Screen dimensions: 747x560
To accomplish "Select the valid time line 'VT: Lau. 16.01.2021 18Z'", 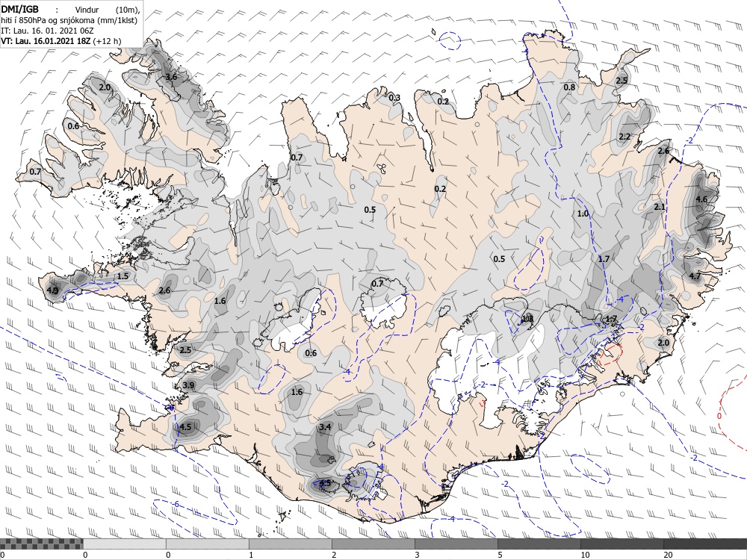I will pyautogui.click(x=46, y=41).
